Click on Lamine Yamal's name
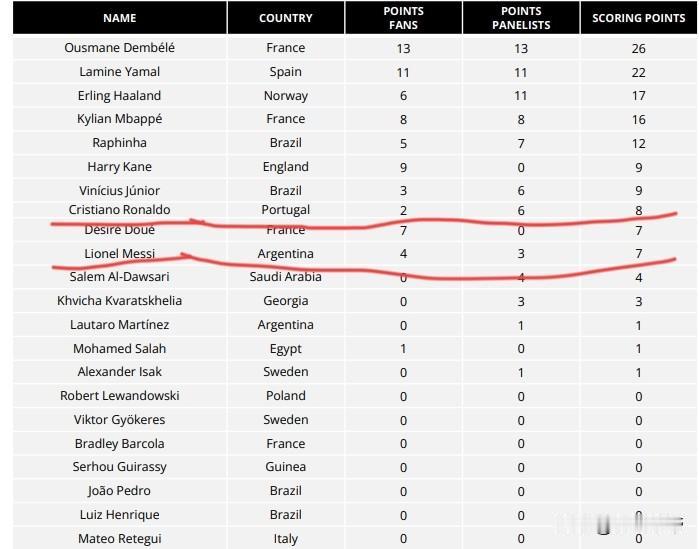This screenshot has width=699, height=549. tap(119, 72)
